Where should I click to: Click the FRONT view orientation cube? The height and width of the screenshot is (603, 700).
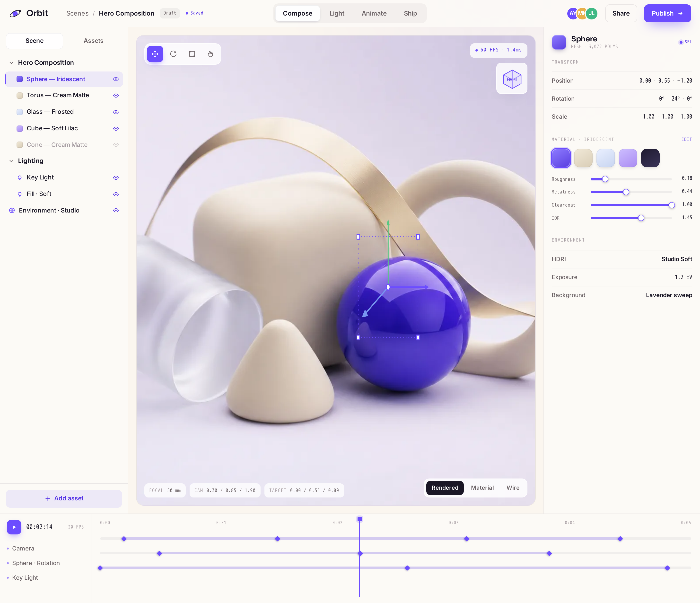(x=512, y=79)
